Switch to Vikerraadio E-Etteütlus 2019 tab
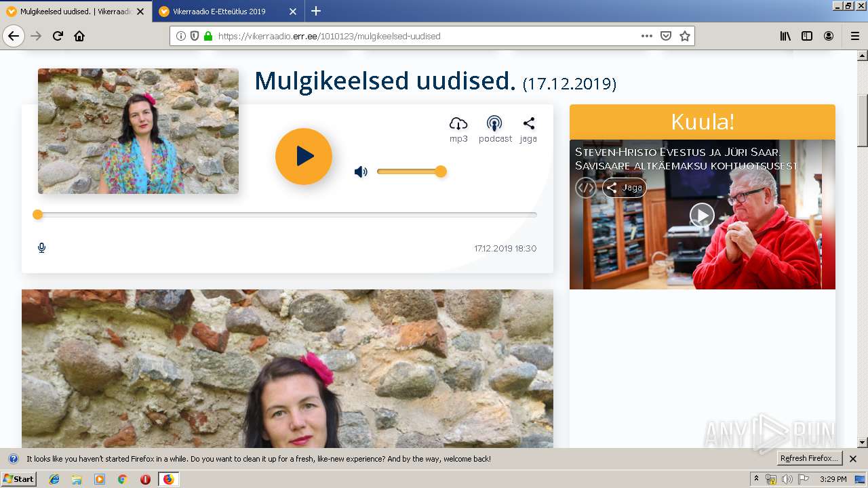The image size is (868, 488). tap(219, 12)
